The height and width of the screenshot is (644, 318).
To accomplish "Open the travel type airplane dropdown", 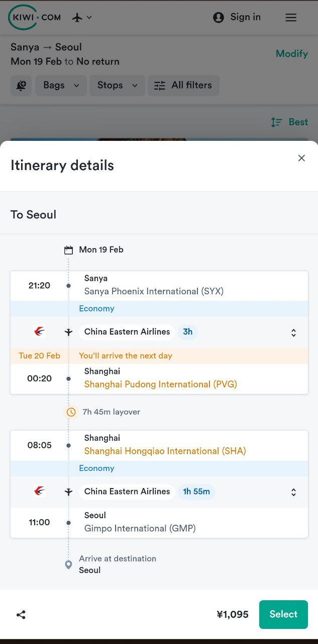I will (x=82, y=18).
